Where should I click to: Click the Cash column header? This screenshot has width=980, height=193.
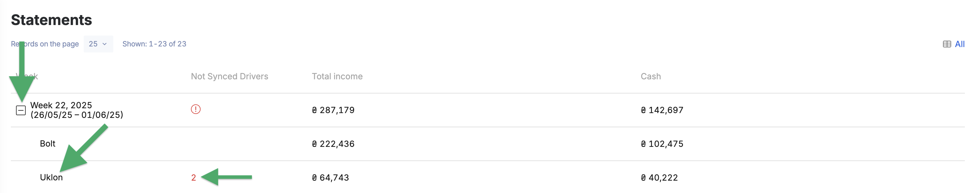[x=650, y=76]
